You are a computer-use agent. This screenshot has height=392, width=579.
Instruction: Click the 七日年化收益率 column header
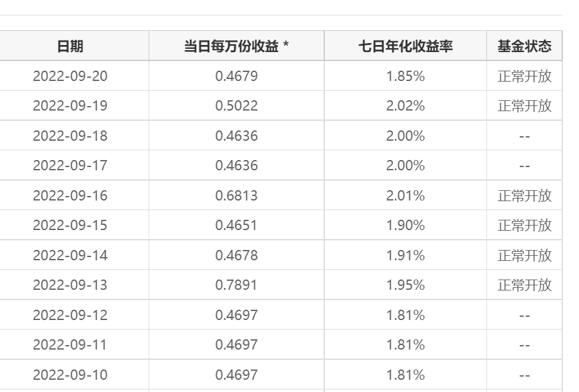pos(405,46)
